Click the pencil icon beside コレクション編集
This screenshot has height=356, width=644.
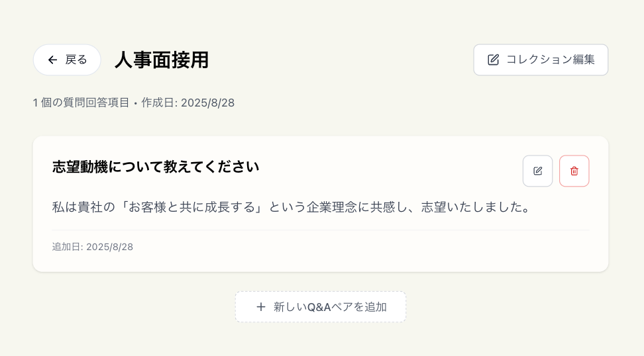click(493, 60)
